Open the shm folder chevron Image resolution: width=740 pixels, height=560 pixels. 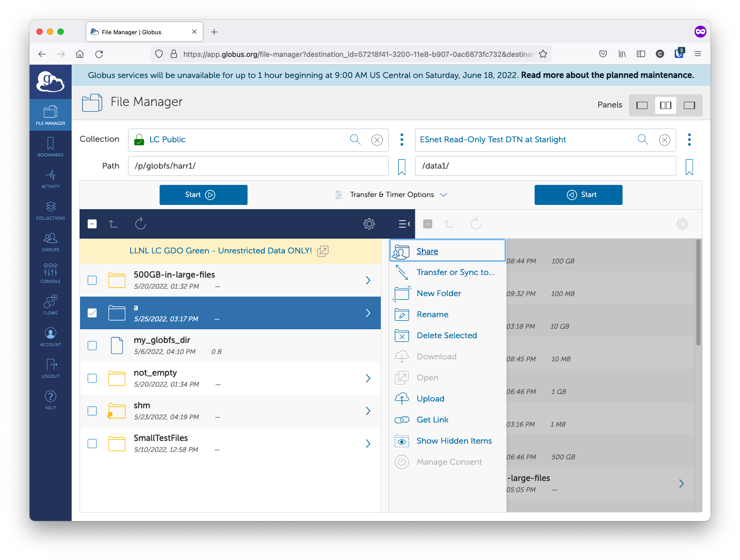(368, 411)
